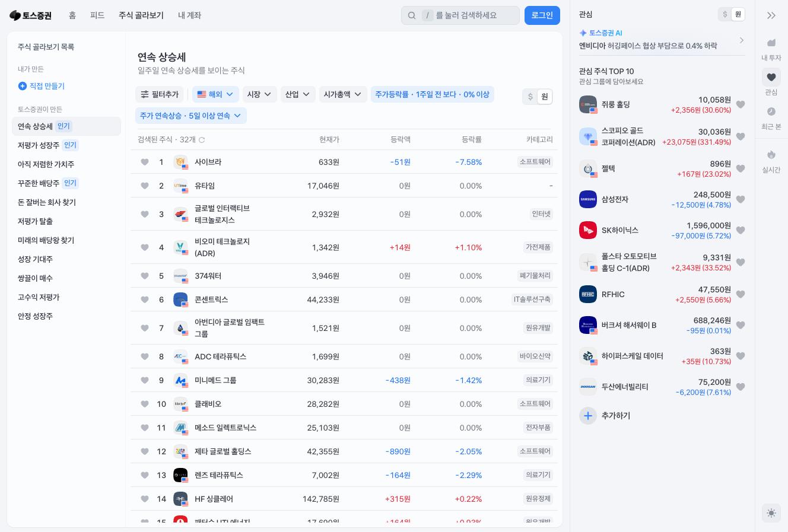Click 하이퍼스케일 데이터 logo

(x=588, y=356)
